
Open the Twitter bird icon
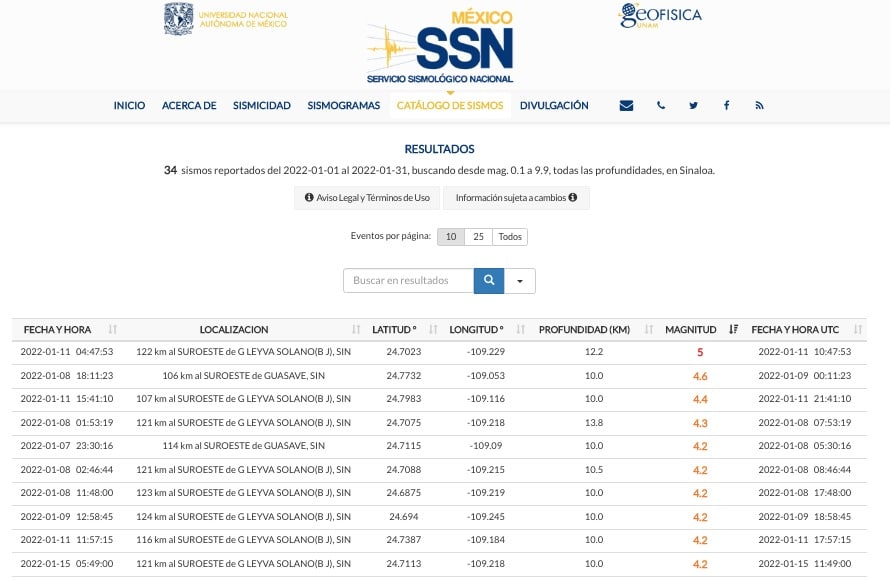coord(693,106)
